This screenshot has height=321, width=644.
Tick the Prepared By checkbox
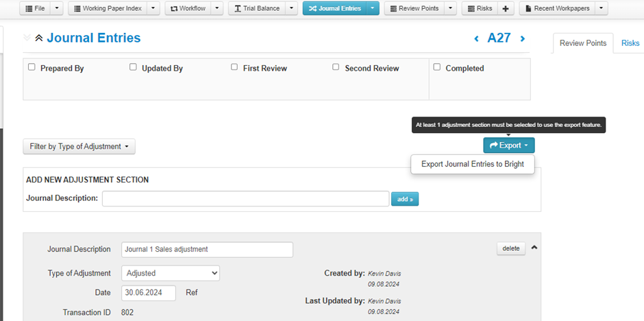(x=32, y=67)
